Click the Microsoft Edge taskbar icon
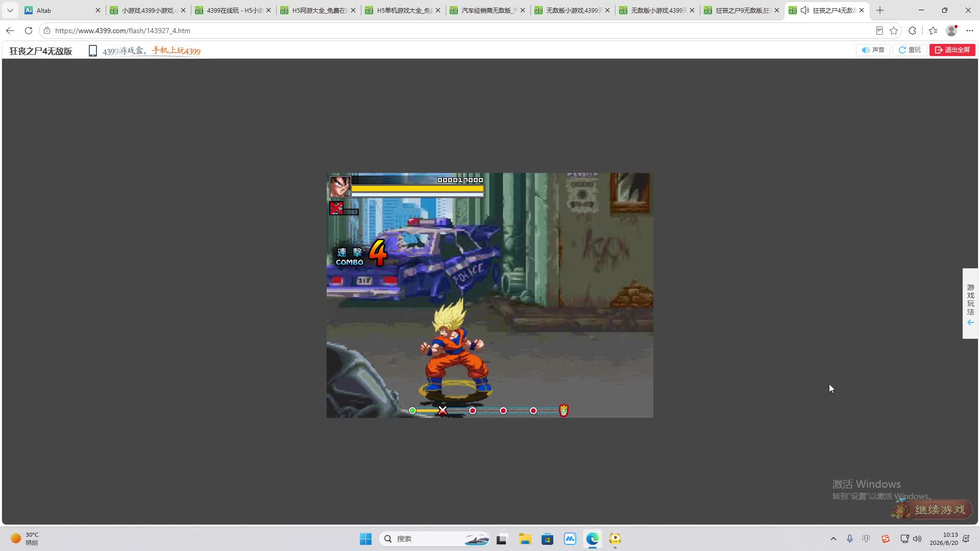 pos(592,539)
